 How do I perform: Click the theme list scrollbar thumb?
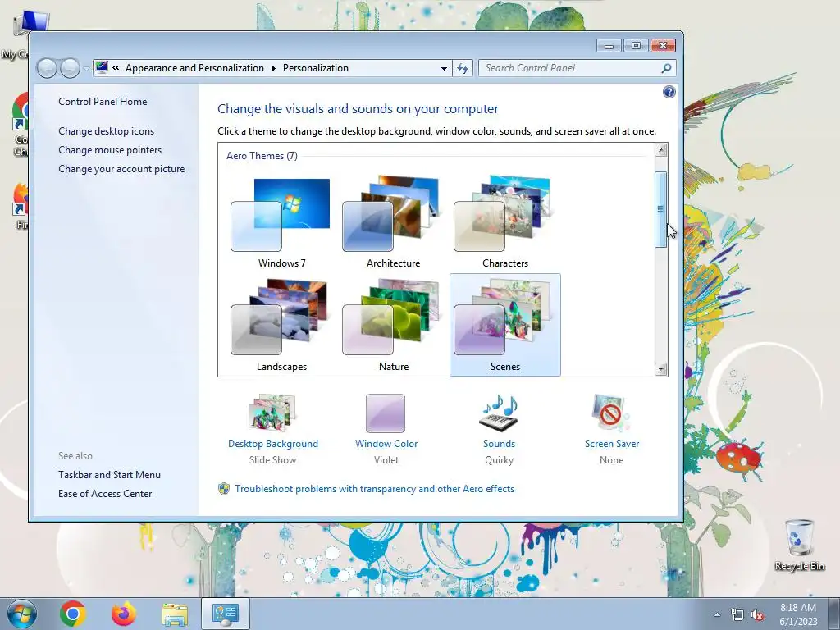pos(660,209)
